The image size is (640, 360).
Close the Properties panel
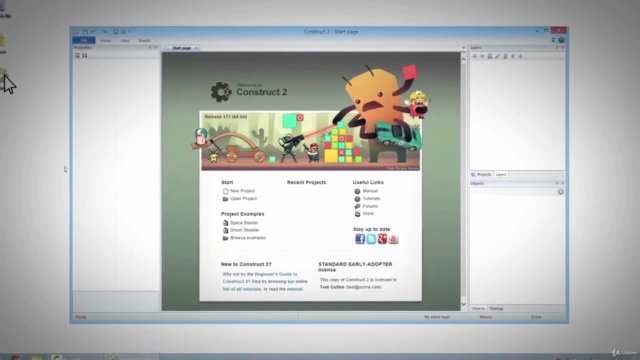[x=156, y=48]
